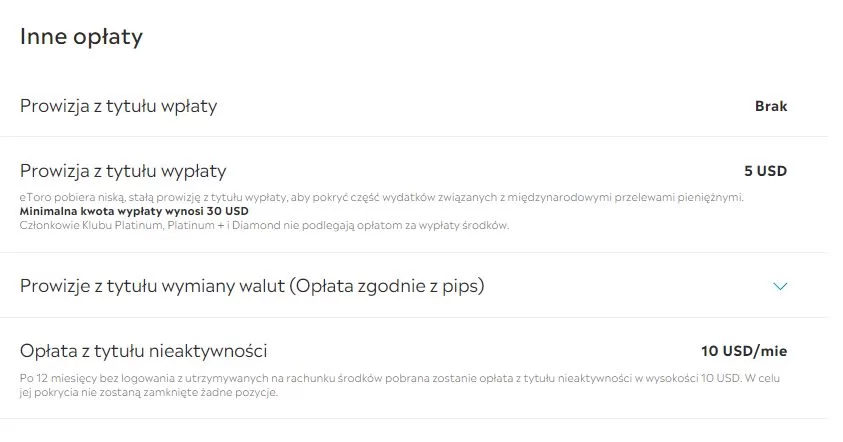Click the bold 'Minimalna kwota wypłaty wynosi 30 USD' text
This screenshot has height=442, width=843.
tap(134, 212)
